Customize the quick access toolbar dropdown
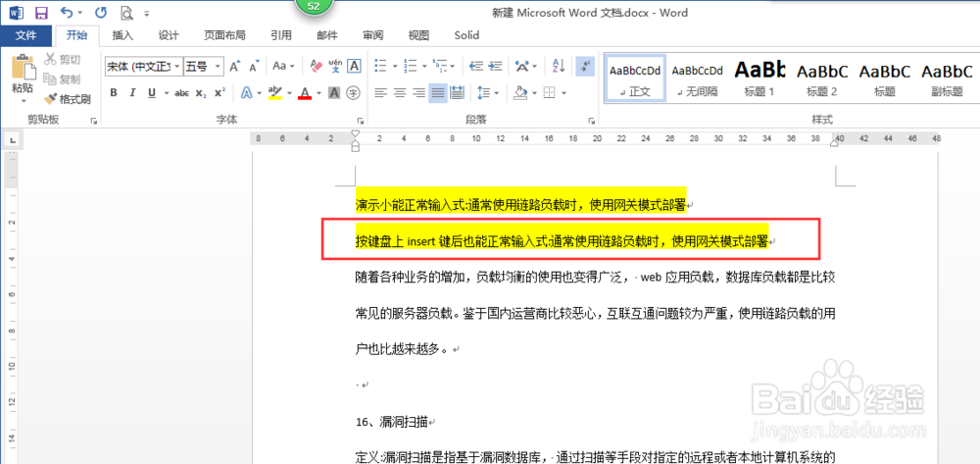This screenshot has width=980, height=464. (146, 13)
